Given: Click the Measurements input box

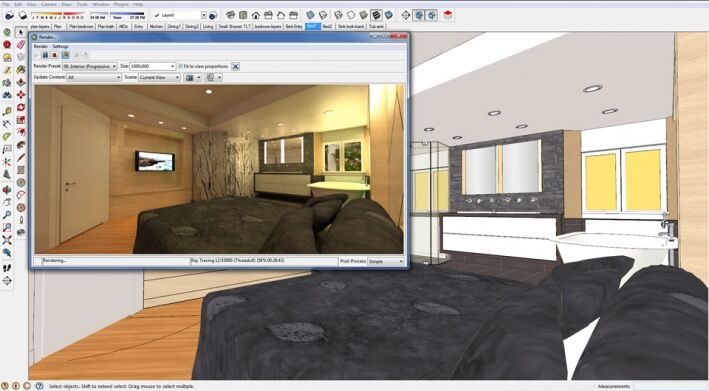Looking at the screenshot, I should click(x=671, y=386).
